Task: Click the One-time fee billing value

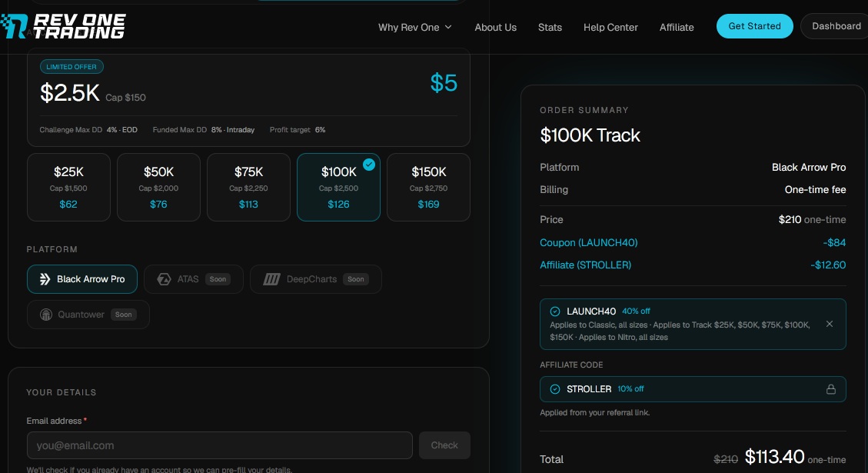Action: click(x=815, y=189)
